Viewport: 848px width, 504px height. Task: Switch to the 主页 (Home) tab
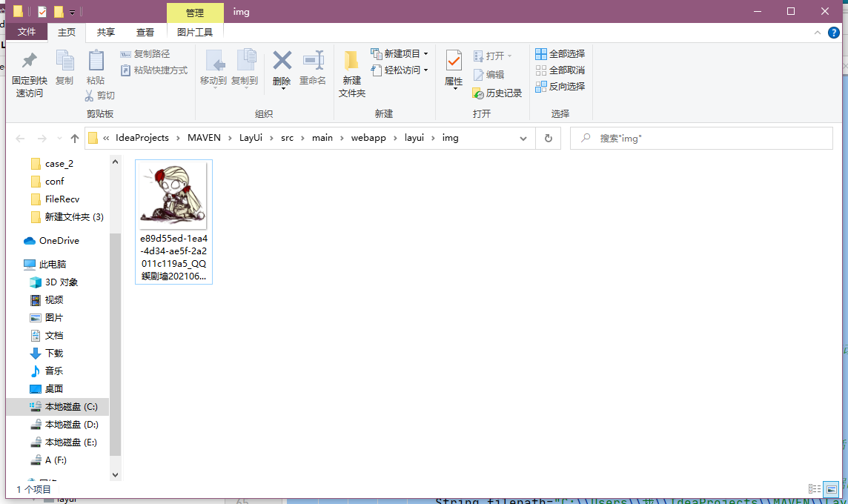67,33
